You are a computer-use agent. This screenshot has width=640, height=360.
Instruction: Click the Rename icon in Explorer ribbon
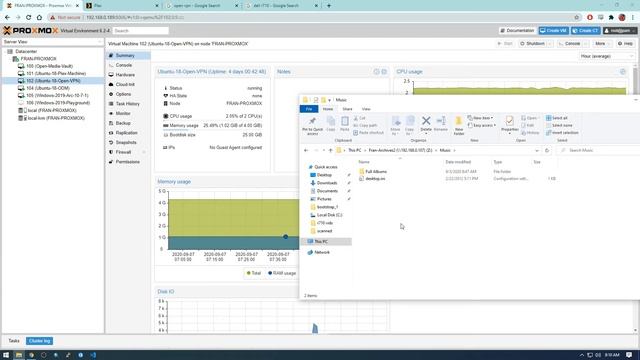[x=441, y=121]
